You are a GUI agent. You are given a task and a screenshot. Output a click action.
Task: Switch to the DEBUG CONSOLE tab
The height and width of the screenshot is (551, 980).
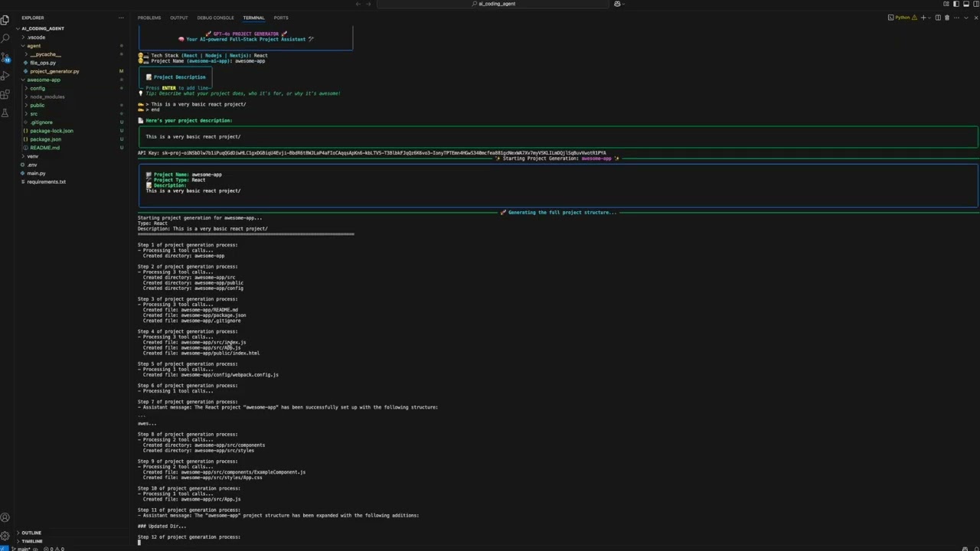point(215,18)
